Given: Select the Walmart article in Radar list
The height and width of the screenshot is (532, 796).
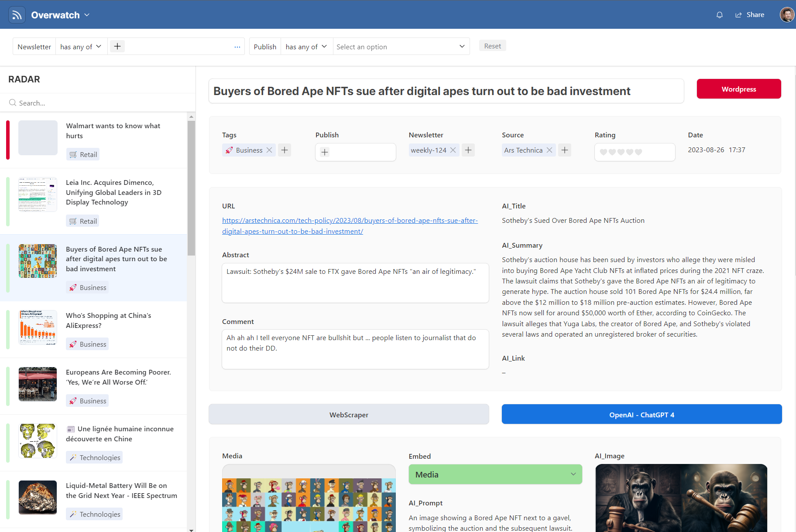Looking at the screenshot, I should pos(113,131).
